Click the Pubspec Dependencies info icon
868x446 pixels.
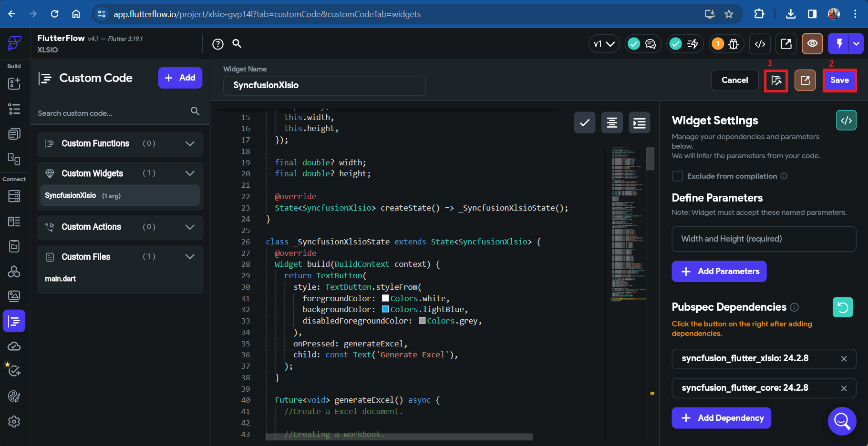[794, 307]
